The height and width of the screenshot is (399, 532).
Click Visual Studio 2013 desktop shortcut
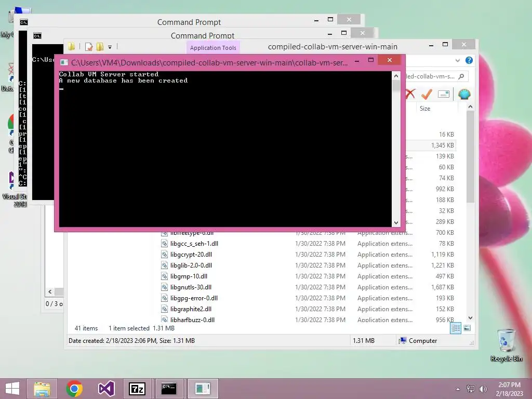[x=14, y=189]
